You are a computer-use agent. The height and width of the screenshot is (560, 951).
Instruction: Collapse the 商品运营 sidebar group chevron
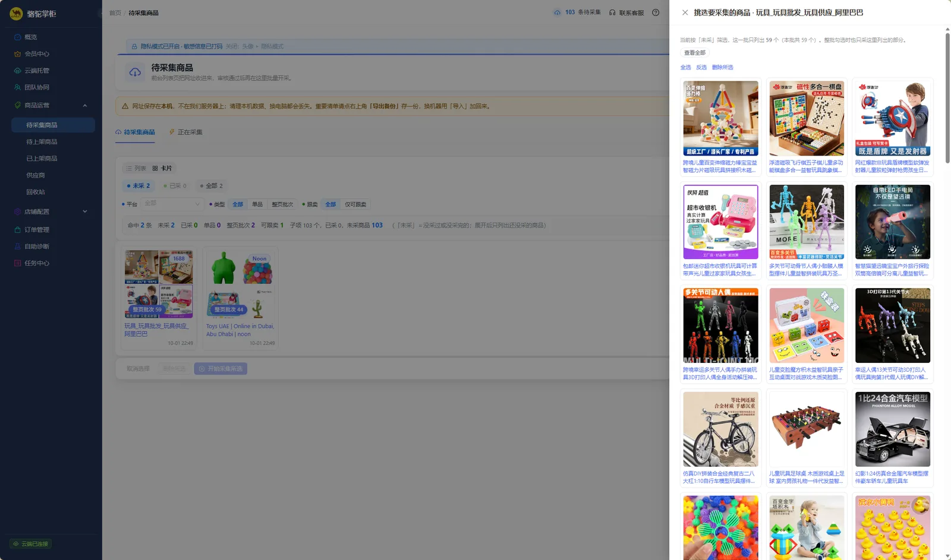[x=85, y=105]
